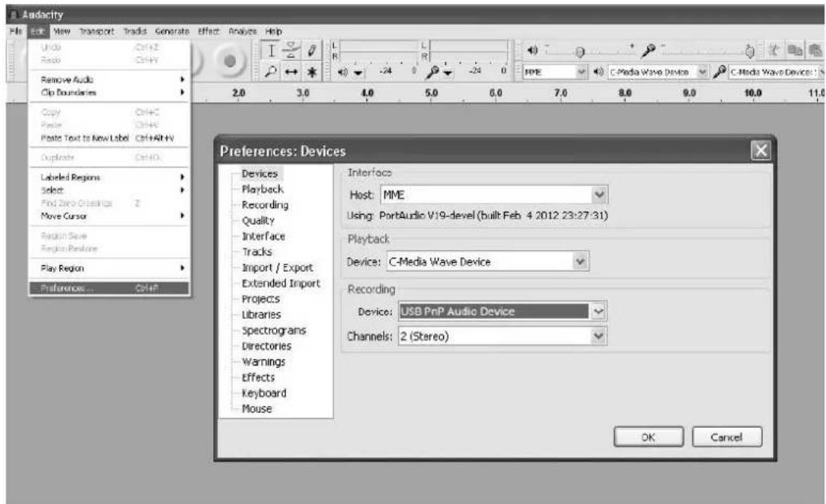Image resolution: width=826 pixels, height=504 pixels.
Task: Select Keyboard in preferences tree
Action: click(264, 393)
